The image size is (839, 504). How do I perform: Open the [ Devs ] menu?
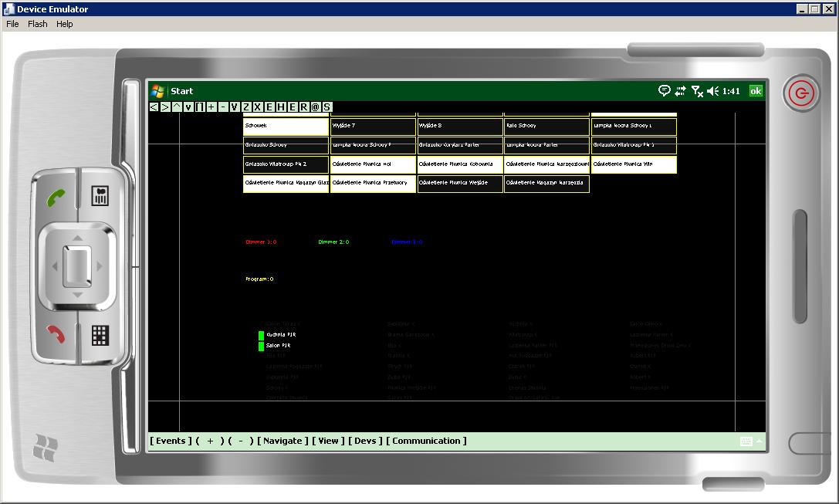point(365,441)
